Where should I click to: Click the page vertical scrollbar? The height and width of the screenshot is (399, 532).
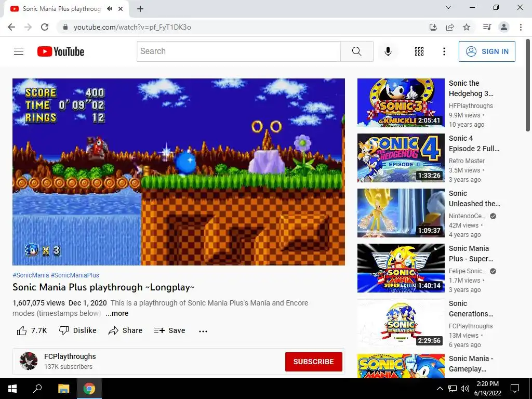(528, 85)
